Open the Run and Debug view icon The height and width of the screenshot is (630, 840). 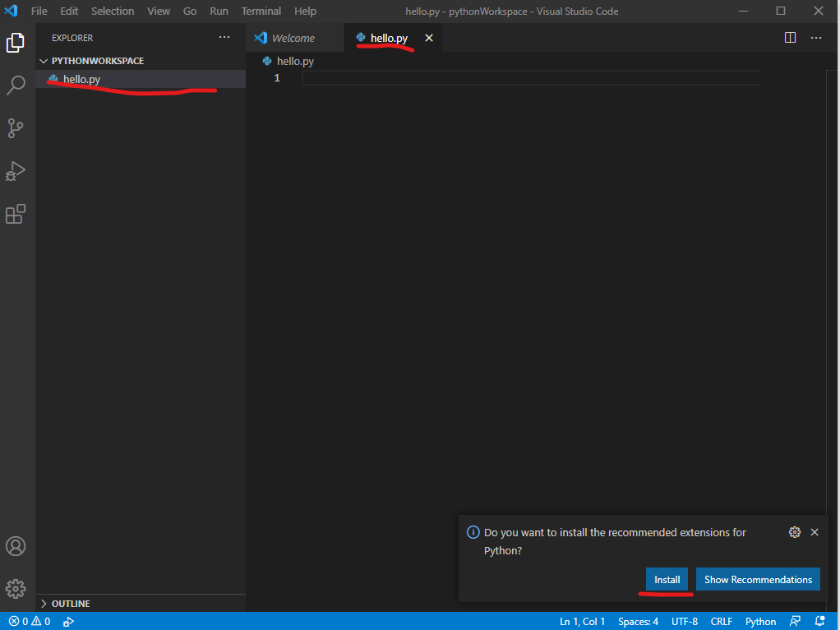coord(16,171)
